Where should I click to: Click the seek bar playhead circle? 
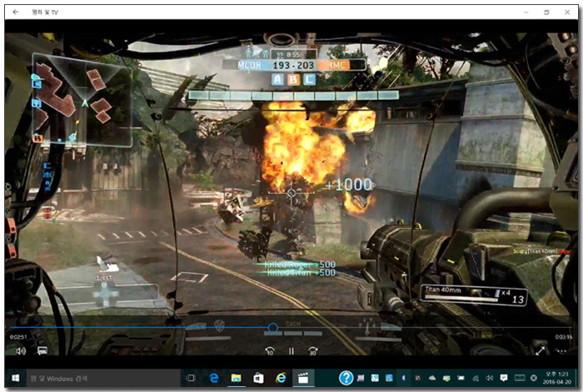273,328
